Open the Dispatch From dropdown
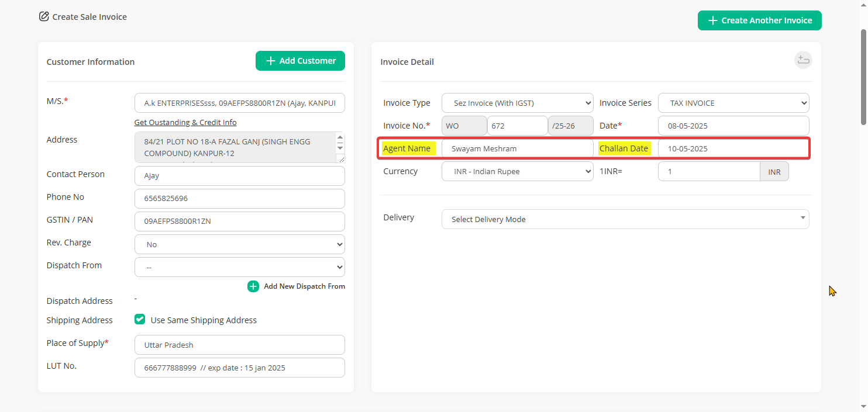Screen dimensions: 868x412 coord(239,267)
